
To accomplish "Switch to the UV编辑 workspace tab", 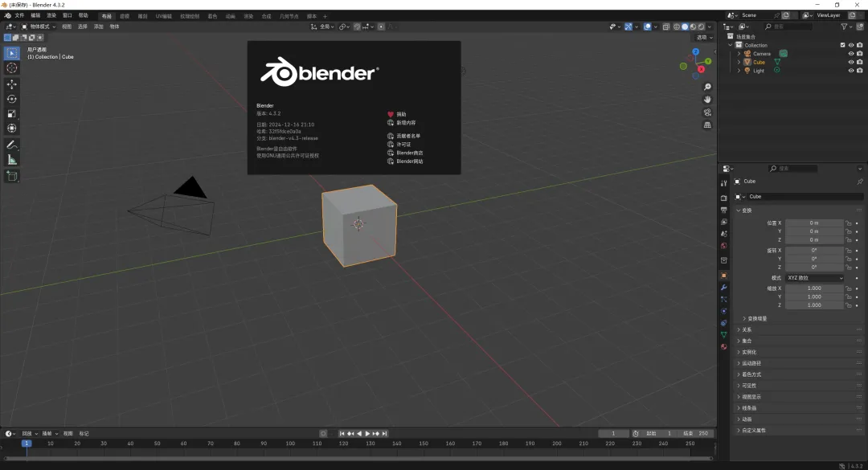I will tap(163, 16).
